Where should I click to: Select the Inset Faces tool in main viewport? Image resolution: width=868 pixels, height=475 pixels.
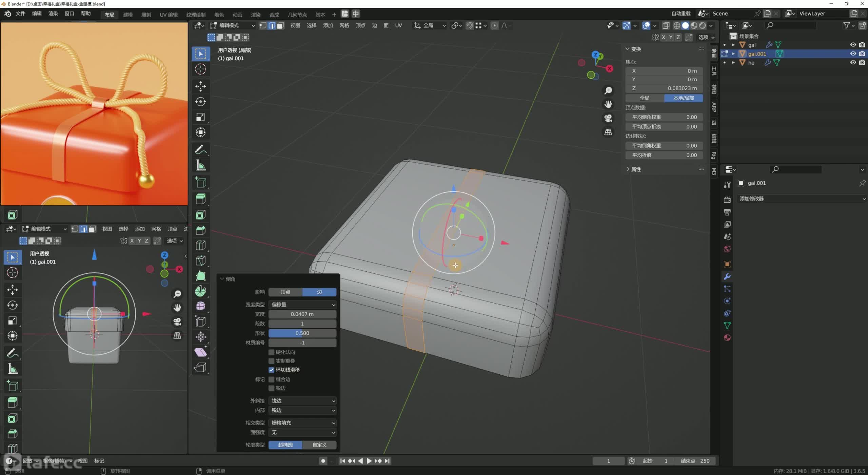tap(200, 214)
